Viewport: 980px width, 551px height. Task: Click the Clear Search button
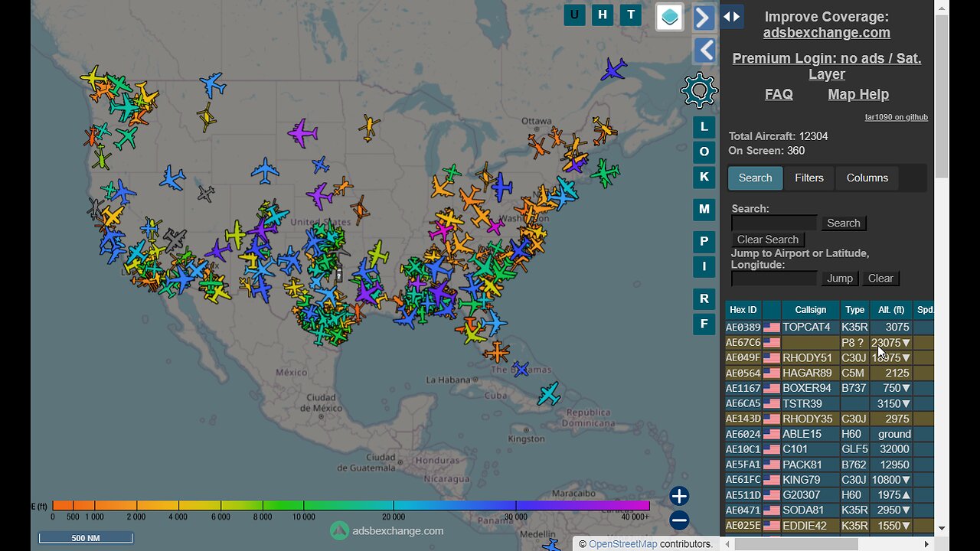point(767,240)
